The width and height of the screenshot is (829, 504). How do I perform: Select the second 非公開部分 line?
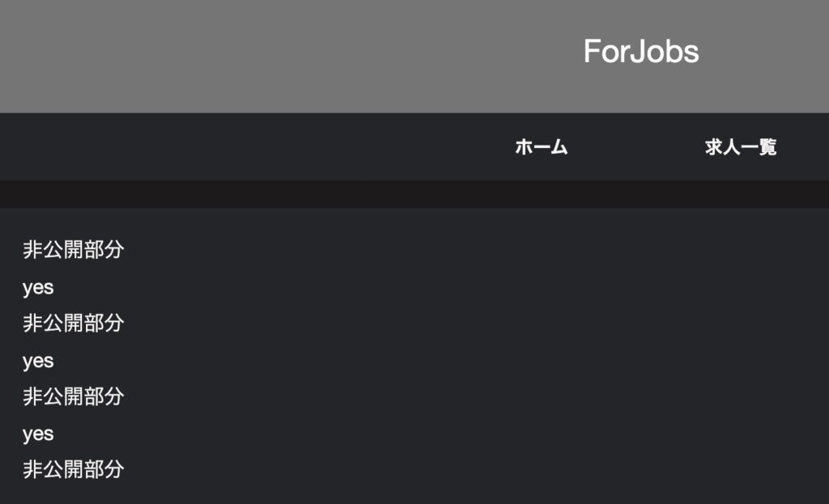(73, 324)
